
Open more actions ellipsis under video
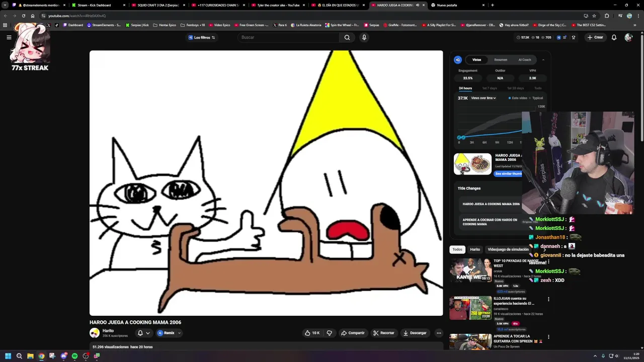pos(439,333)
